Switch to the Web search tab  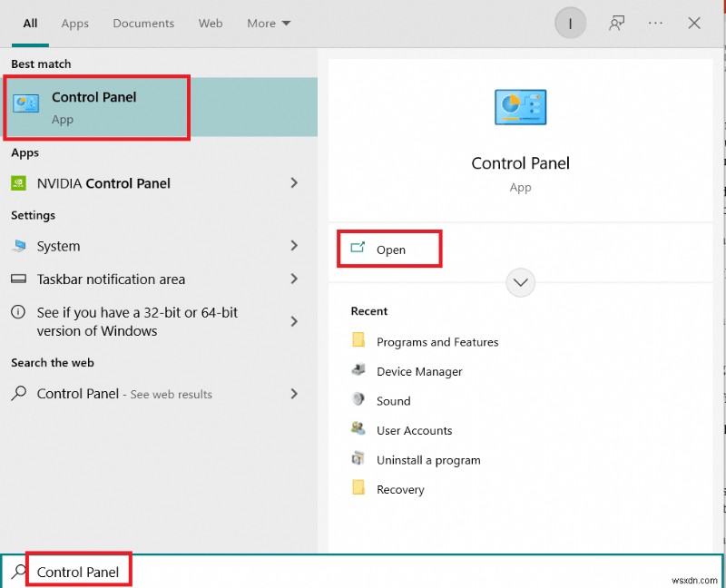pyautogui.click(x=210, y=23)
